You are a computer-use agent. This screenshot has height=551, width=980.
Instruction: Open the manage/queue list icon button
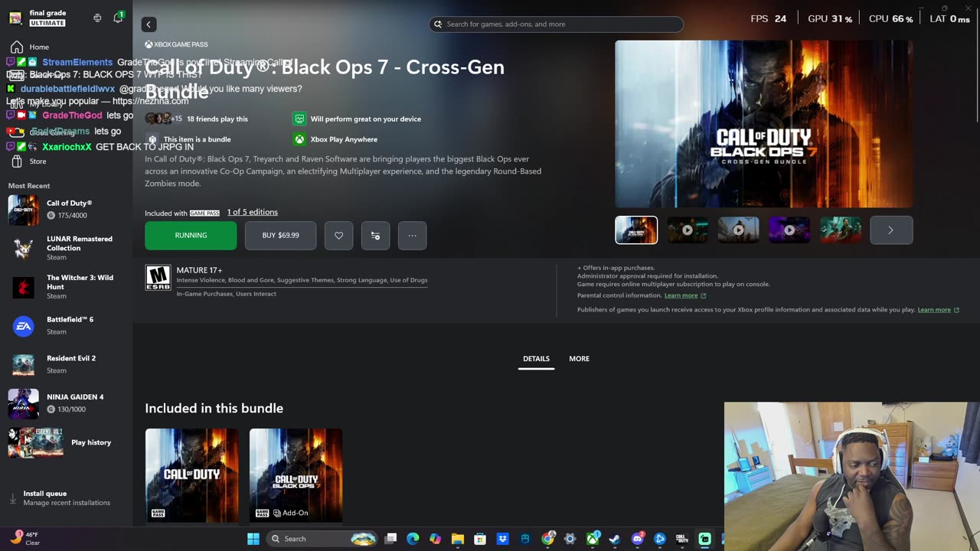[x=375, y=235]
